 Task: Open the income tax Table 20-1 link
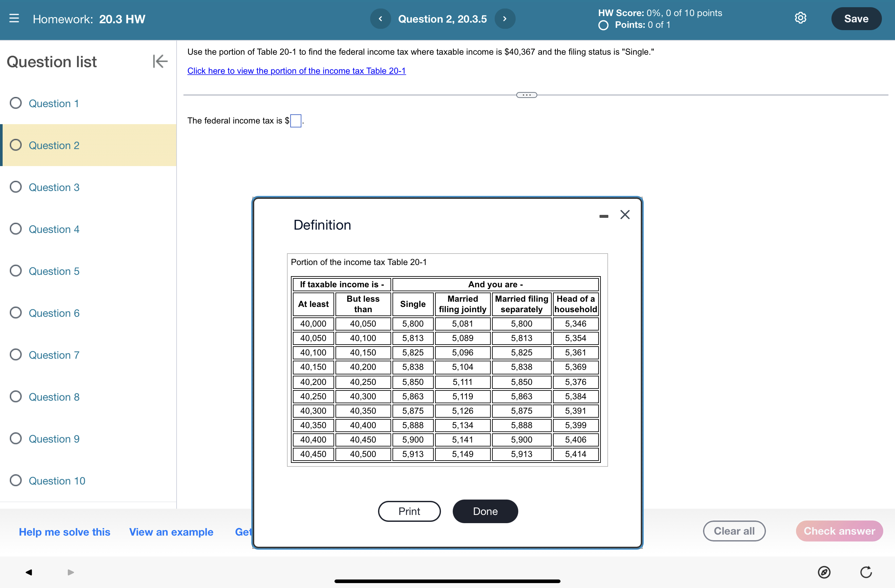click(296, 71)
